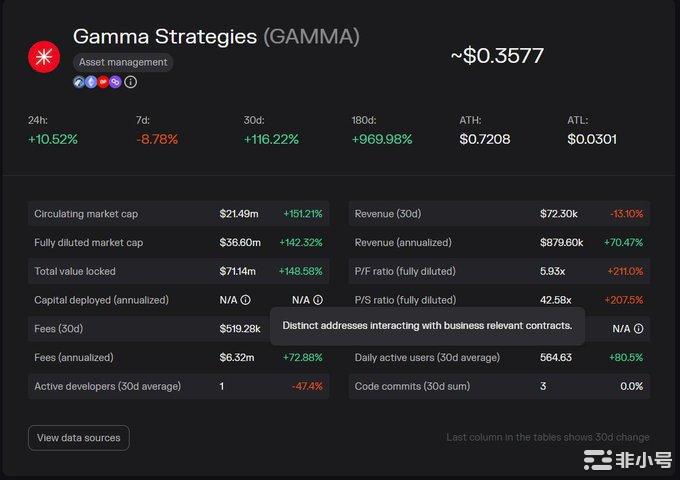Select the 24h +10.52% change value
Image resolution: width=680 pixels, height=480 pixels.
tap(53, 139)
